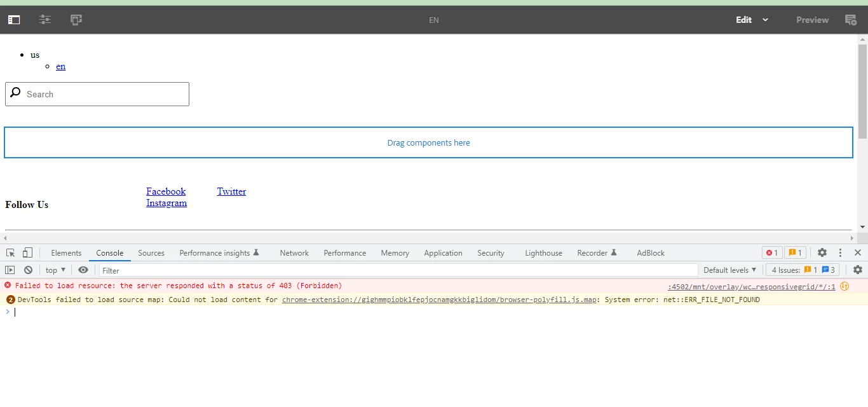Show the console sidebar

point(10,270)
